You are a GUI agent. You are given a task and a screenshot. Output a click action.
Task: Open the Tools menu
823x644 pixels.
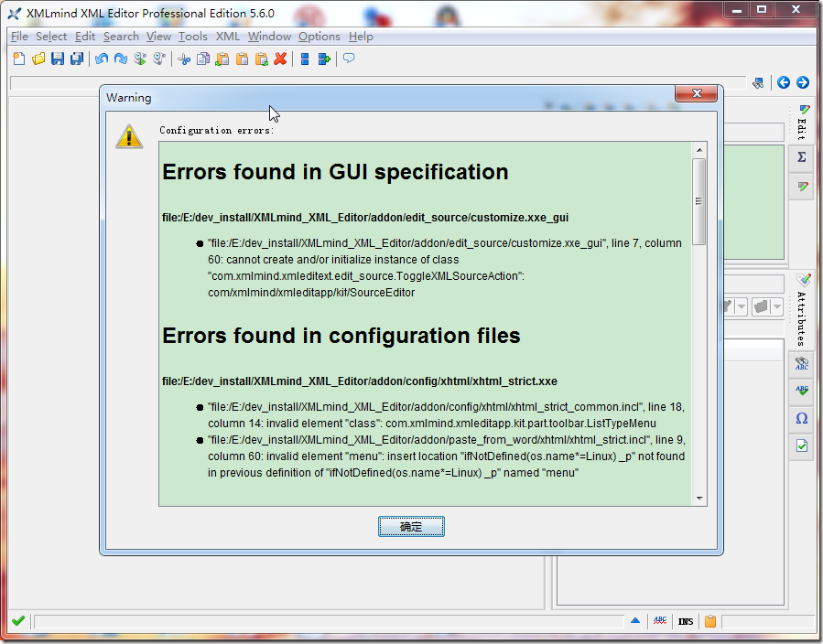click(x=192, y=37)
